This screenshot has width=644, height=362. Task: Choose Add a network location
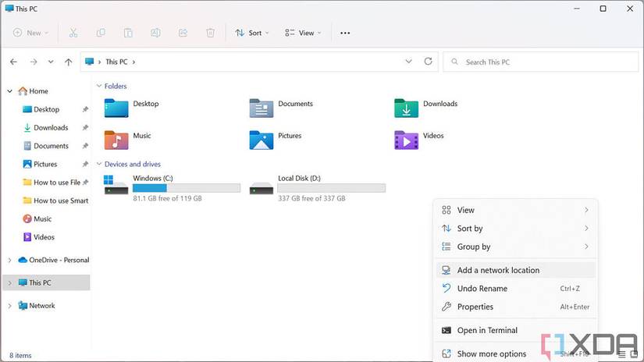coord(515,270)
